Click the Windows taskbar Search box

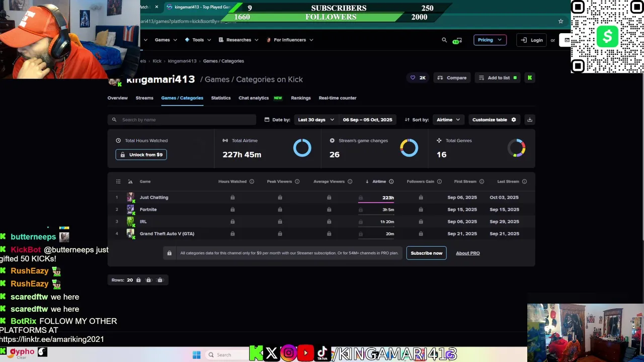227,355
